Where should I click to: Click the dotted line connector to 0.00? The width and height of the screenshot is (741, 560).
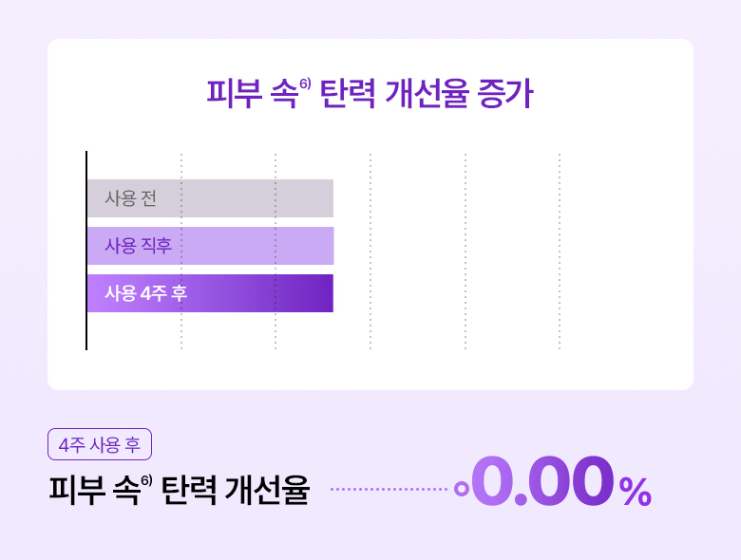389,489
